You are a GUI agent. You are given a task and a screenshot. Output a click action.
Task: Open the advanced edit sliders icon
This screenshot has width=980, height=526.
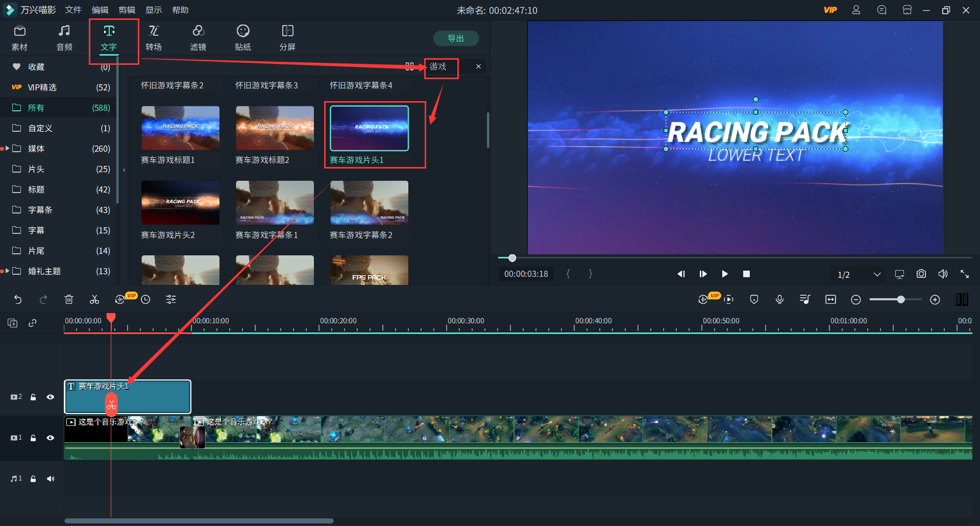[x=171, y=300]
